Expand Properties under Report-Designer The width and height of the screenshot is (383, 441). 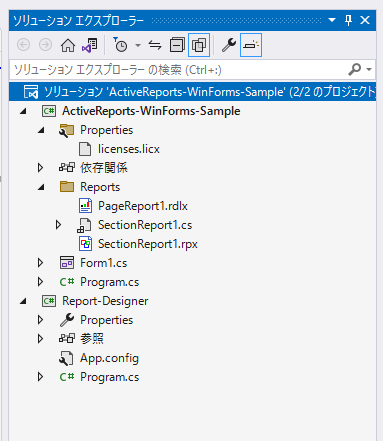[40, 320]
